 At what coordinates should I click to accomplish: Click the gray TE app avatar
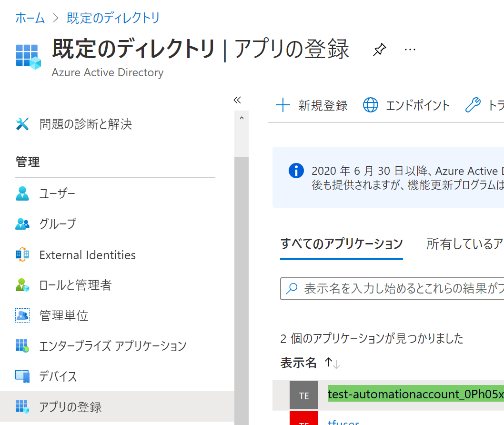pos(304,395)
